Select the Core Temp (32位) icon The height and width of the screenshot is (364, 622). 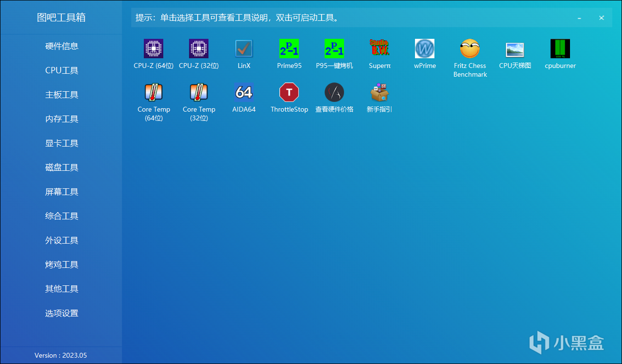[x=199, y=92]
